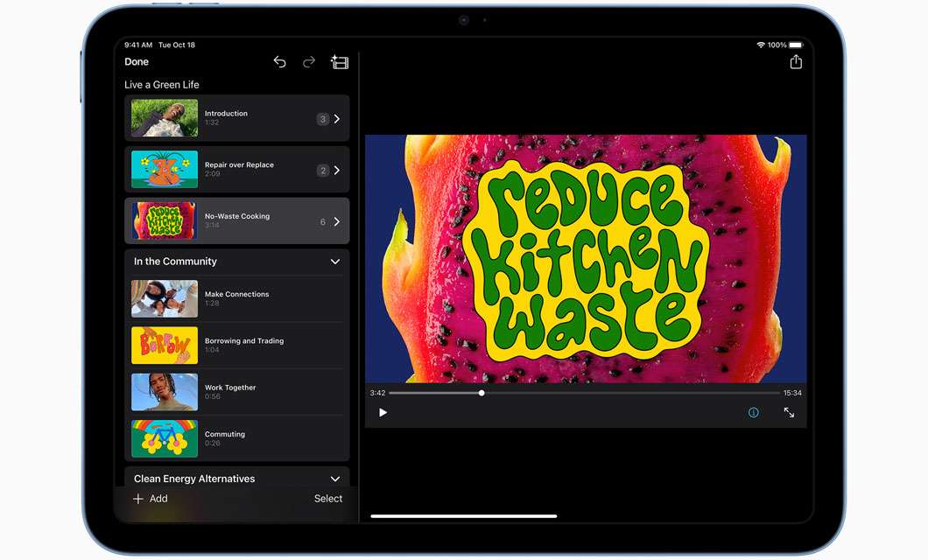Tap the Live a Green Life project title
This screenshot has height=560, width=928.
click(x=162, y=85)
